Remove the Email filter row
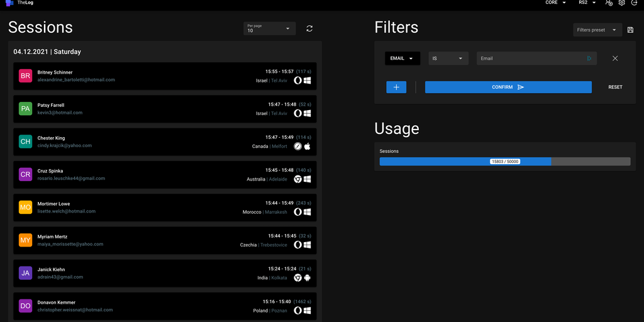The width and height of the screenshot is (644, 322). (x=615, y=58)
